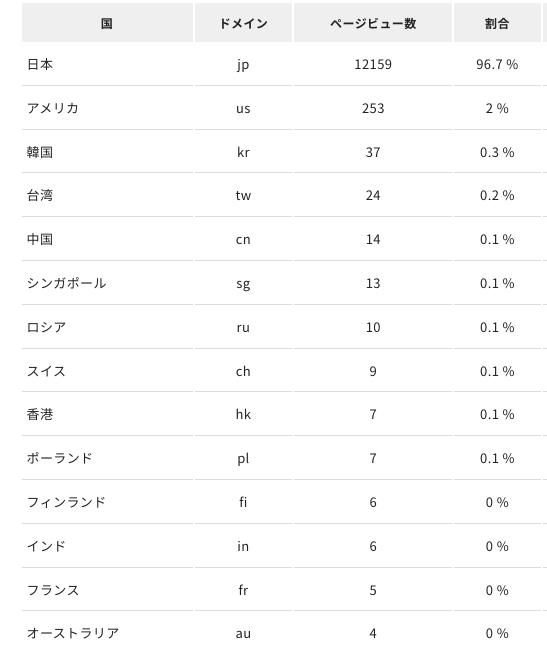The height and width of the screenshot is (648, 547).
Task: Click the ドメイン column header
Action: click(x=243, y=23)
